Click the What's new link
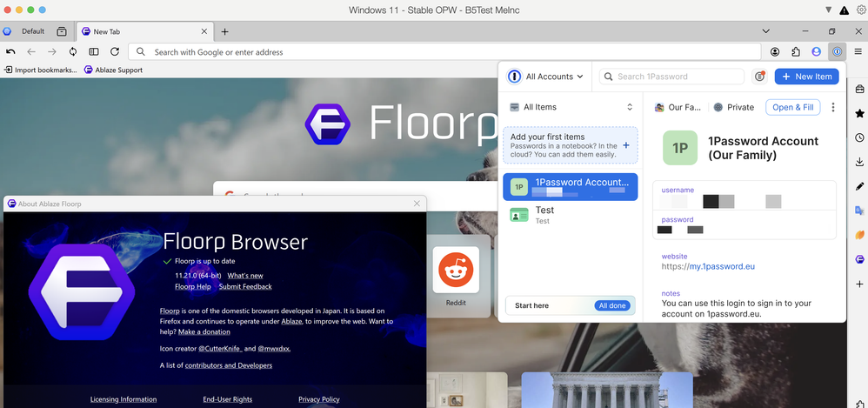Image resolution: width=868 pixels, height=408 pixels. point(245,275)
